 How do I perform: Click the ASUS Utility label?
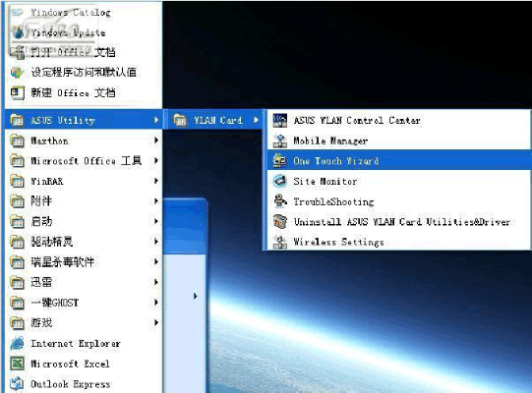point(63,121)
